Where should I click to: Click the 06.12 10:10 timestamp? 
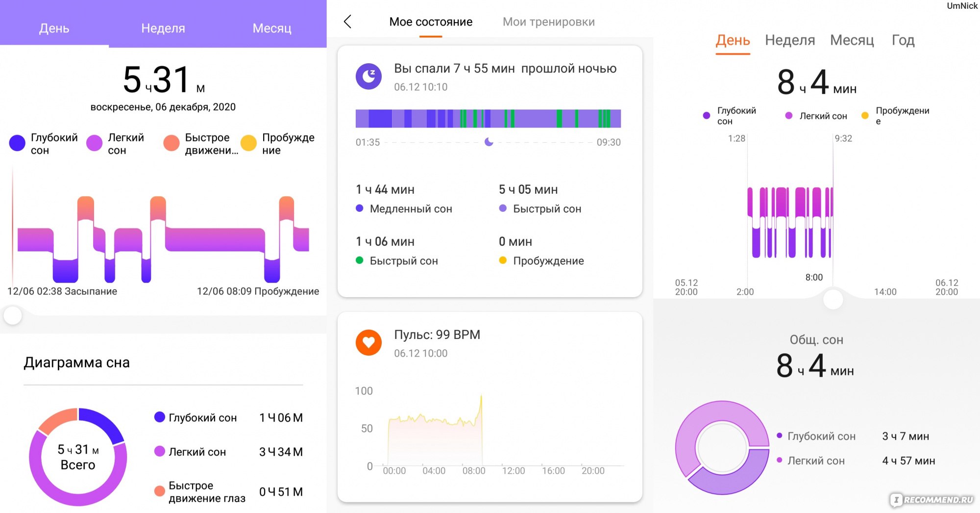[x=421, y=87]
